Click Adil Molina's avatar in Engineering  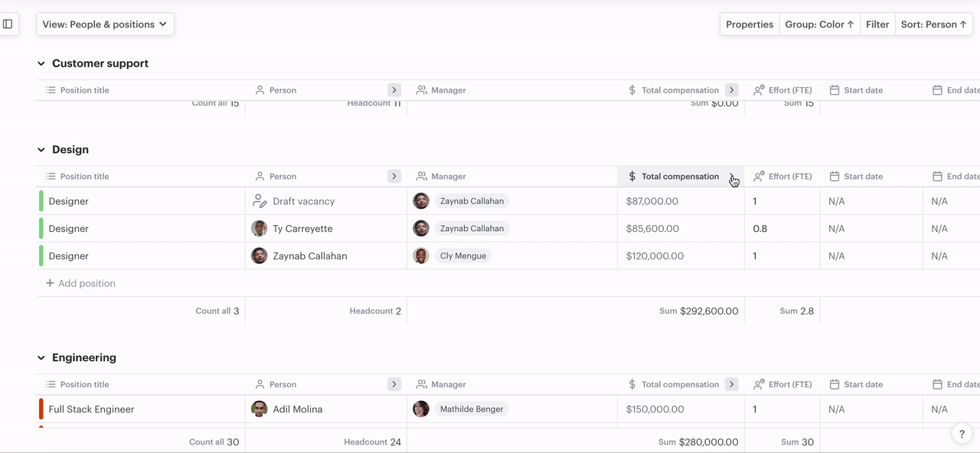(260, 409)
